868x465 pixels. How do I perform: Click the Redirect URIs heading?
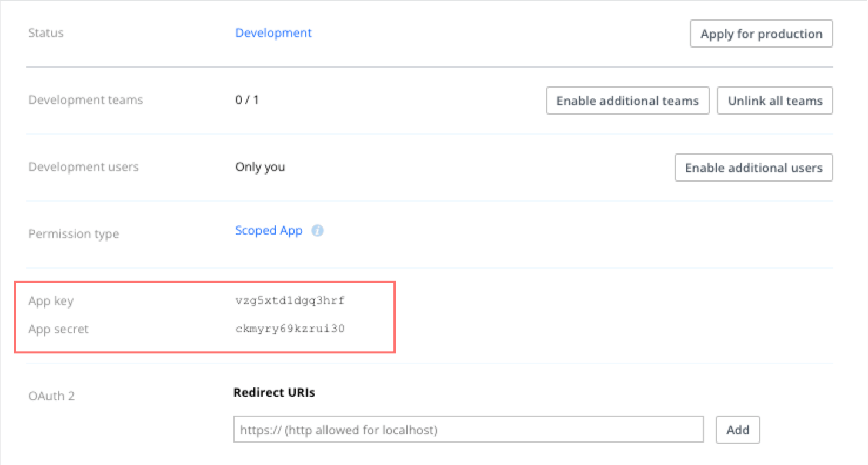tap(274, 393)
